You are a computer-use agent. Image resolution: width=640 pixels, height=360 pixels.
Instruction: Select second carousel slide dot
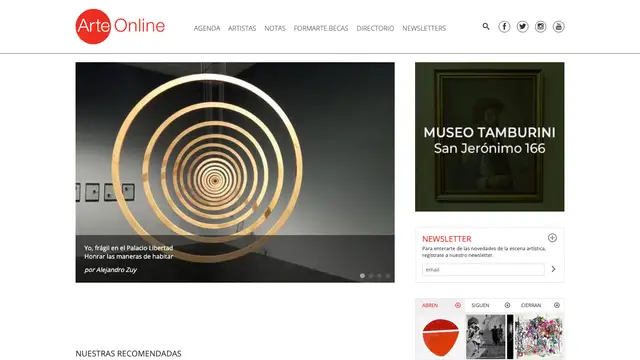click(371, 276)
